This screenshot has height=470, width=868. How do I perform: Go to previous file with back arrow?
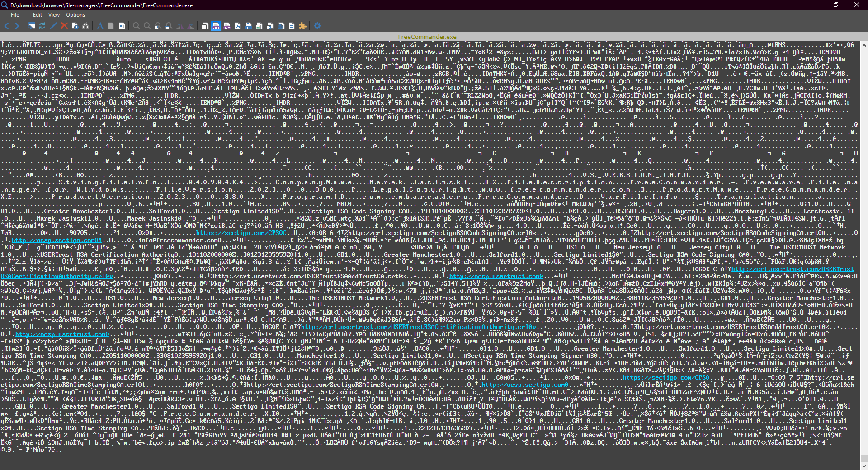pos(7,26)
